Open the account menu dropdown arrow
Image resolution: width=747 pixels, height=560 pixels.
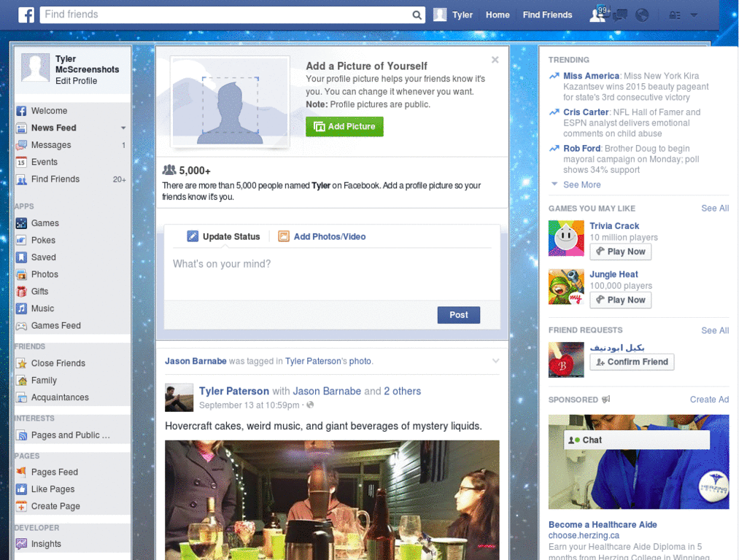(694, 15)
